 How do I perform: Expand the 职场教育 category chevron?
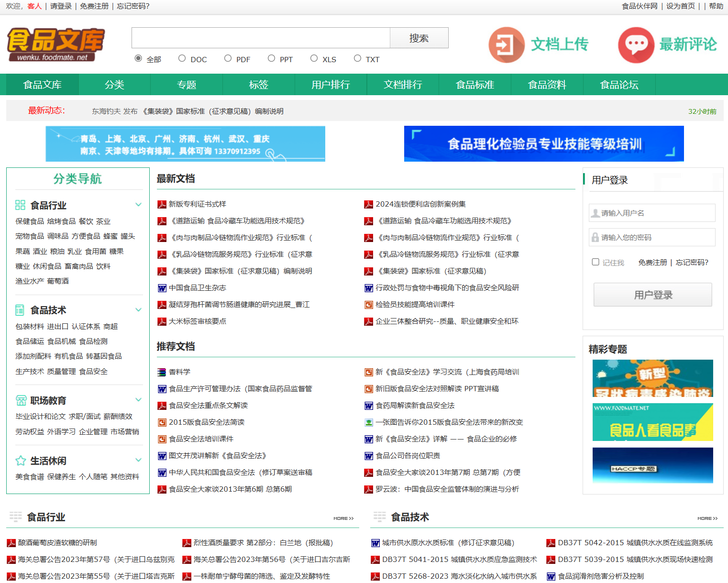tap(138, 400)
